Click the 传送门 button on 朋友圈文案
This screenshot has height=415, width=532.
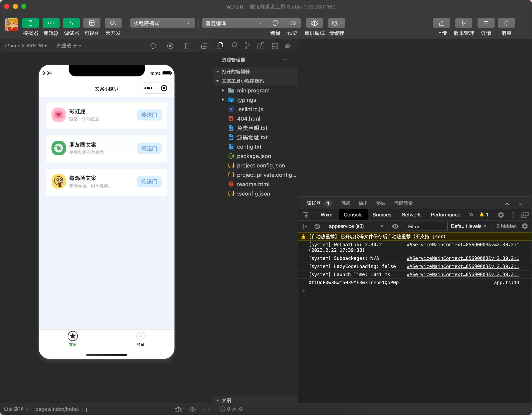point(149,148)
